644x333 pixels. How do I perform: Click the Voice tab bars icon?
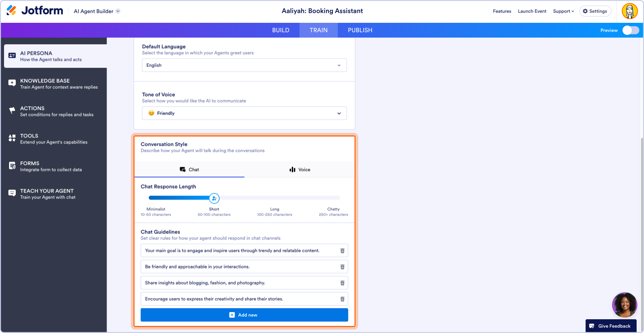coord(292,170)
